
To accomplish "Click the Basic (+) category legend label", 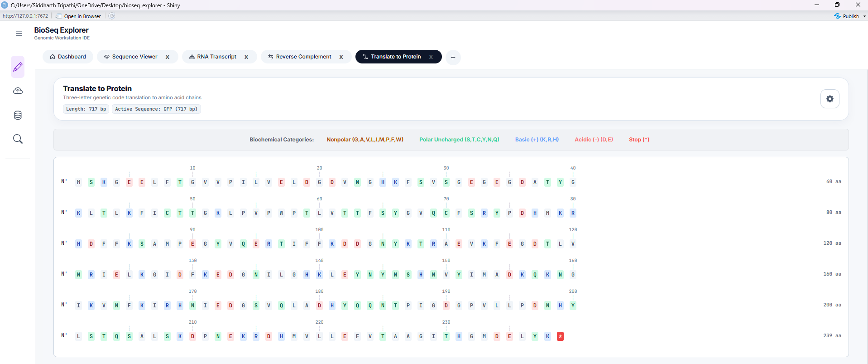I will tap(537, 140).
